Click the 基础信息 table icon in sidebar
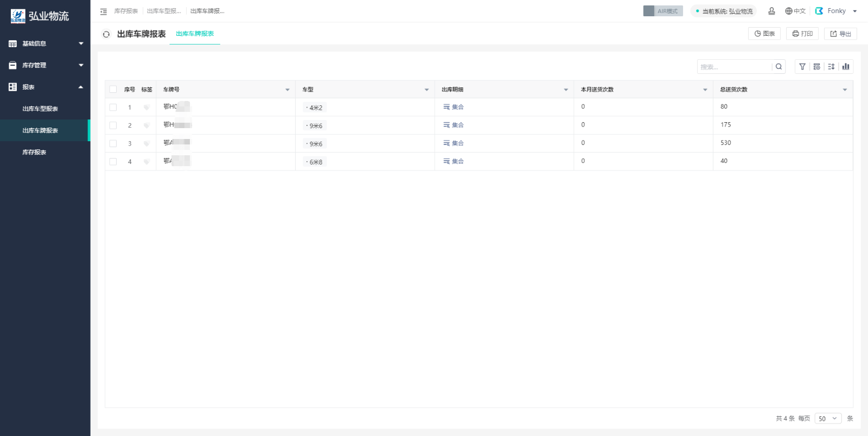The width and height of the screenshot is (868, 436). click(x=12, y=43)
